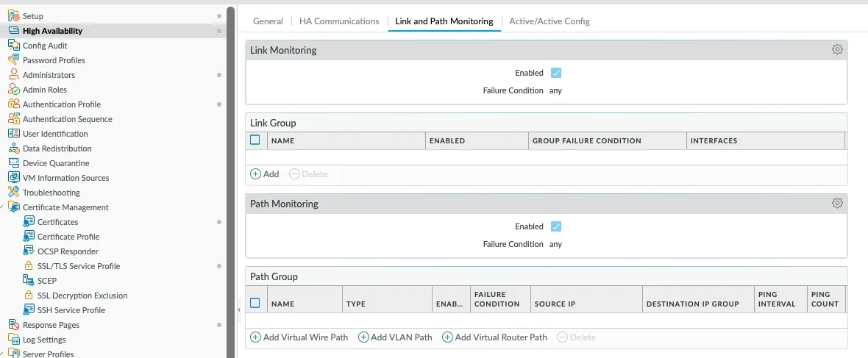Screen dimensions: 868x358
Task: Click Add VLAN Path
Action: point(395,337)
